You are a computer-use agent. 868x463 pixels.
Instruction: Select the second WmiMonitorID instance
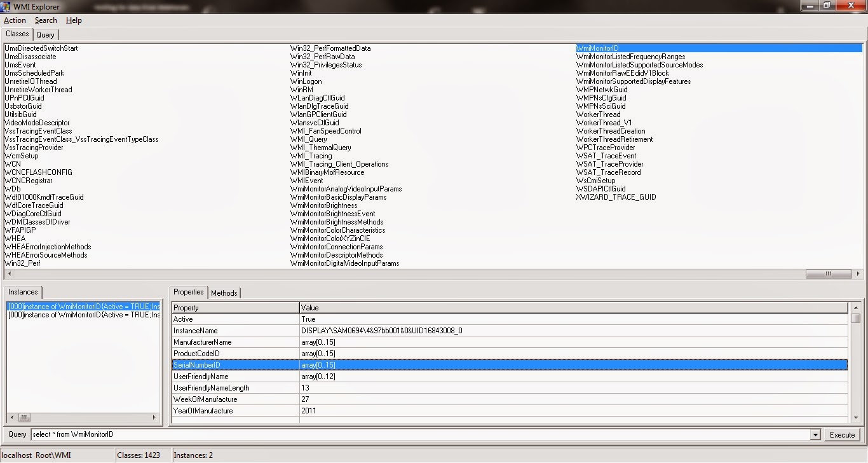tap(83, 315)
